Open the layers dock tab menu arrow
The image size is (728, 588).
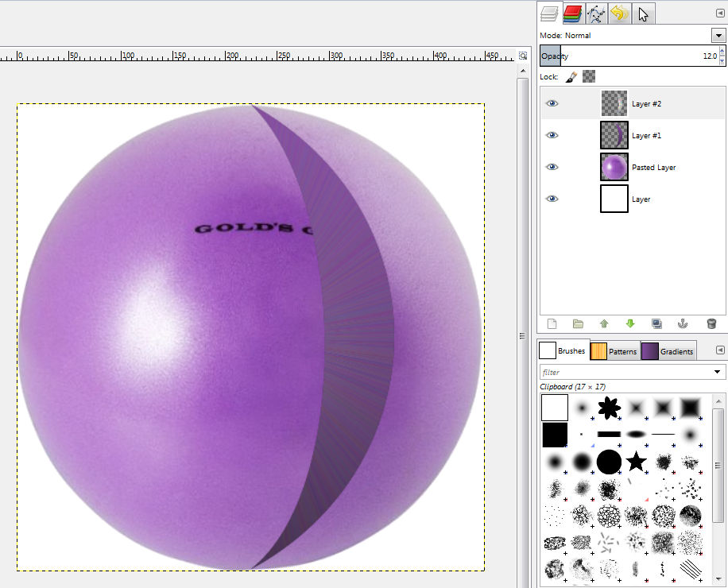(720, 14)
